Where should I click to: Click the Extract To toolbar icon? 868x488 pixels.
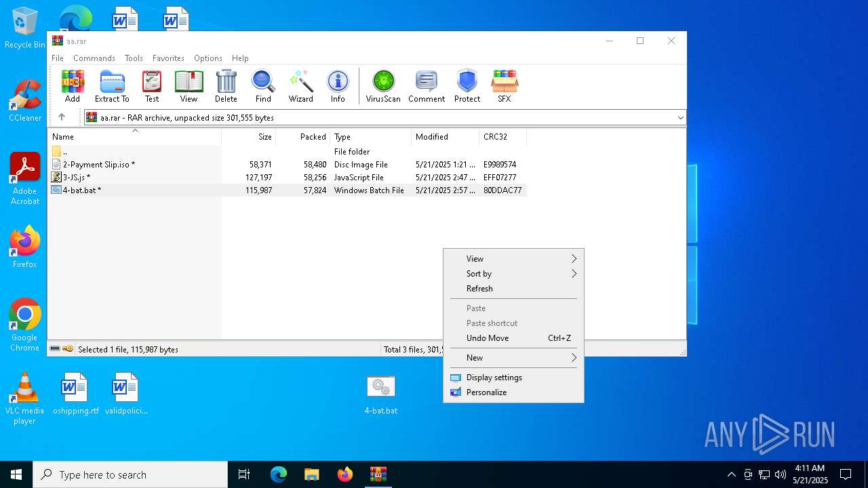[112, 86]
